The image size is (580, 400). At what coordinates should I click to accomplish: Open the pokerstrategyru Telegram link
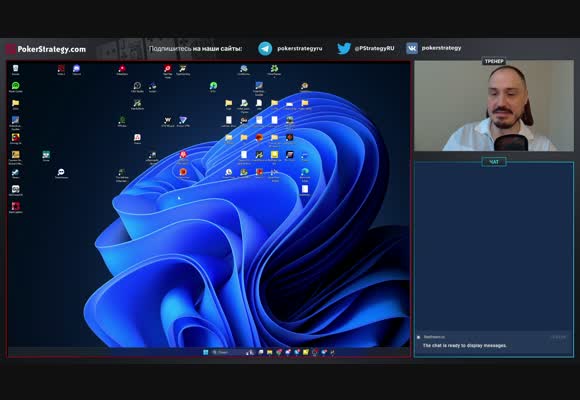click(x=300, y=48)
